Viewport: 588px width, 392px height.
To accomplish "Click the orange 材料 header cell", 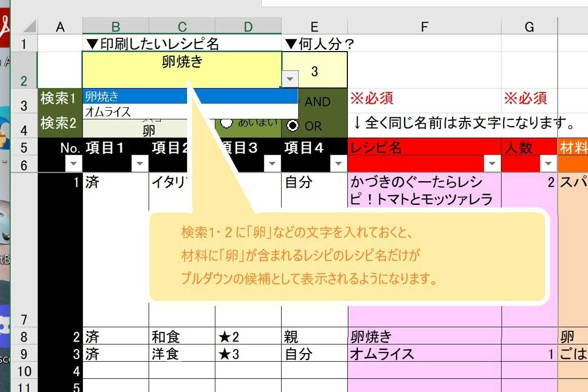I will tap(573, 147).
